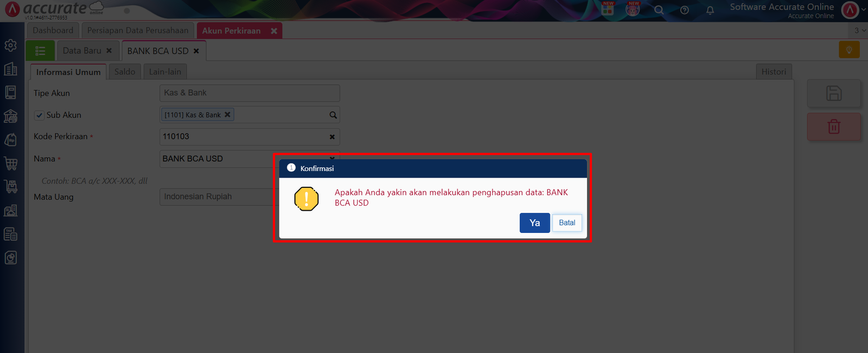
Task: Remove the [1101] Kas & Bank tag
Action: click(227, 115)
